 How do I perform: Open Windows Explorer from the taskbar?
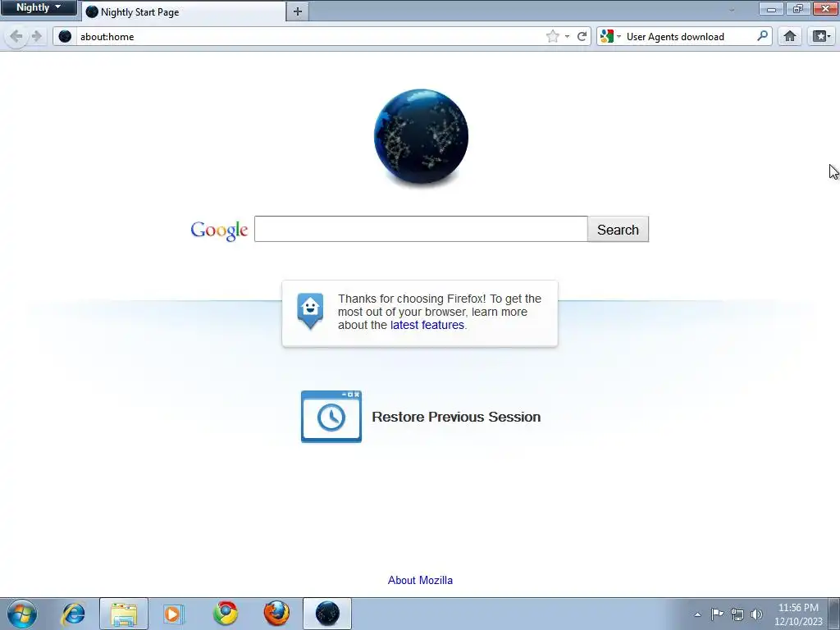click(124, 614)
